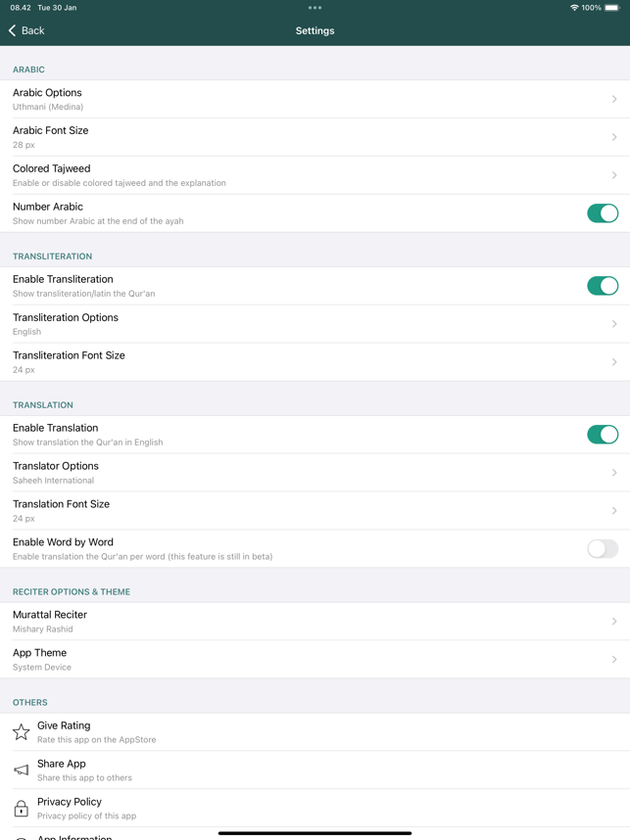Open Arabic Font Size setting
This screenshot has width=630, height=840.
point(314,137)
